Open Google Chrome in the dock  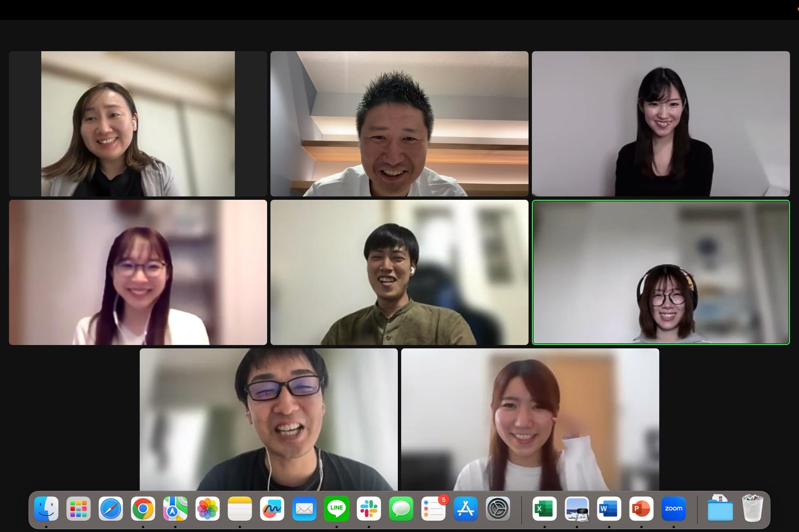(143, 508)
